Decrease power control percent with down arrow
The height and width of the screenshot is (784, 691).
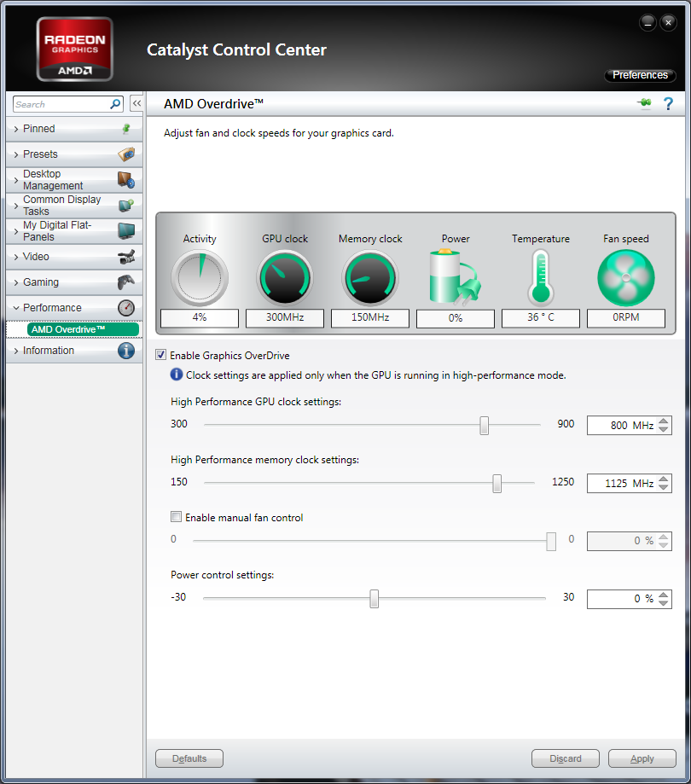664,602
